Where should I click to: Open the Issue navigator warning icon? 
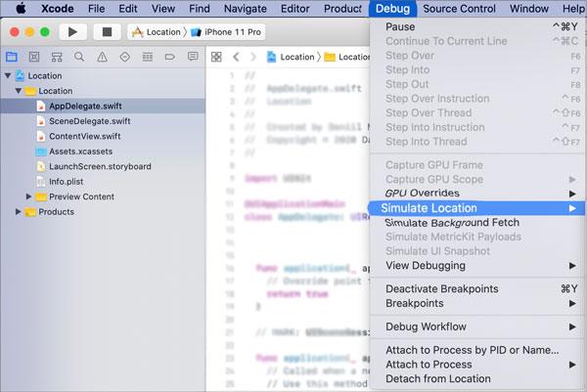[x=102, y=57]
